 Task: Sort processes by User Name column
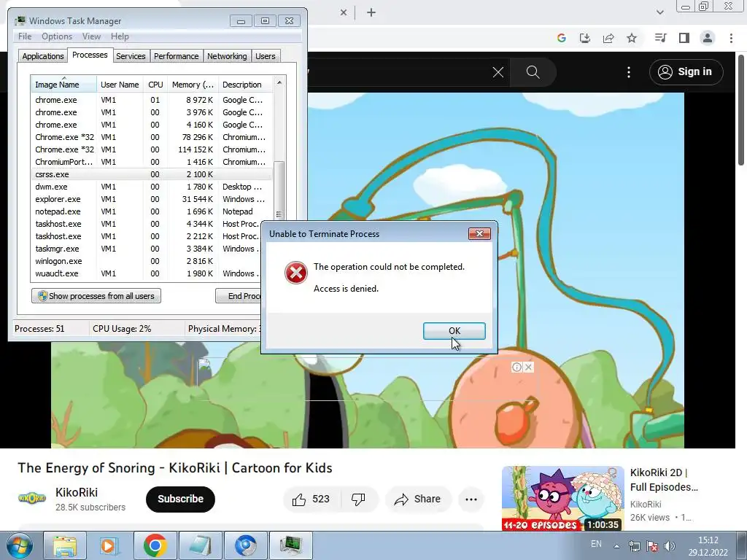point(120,85)
